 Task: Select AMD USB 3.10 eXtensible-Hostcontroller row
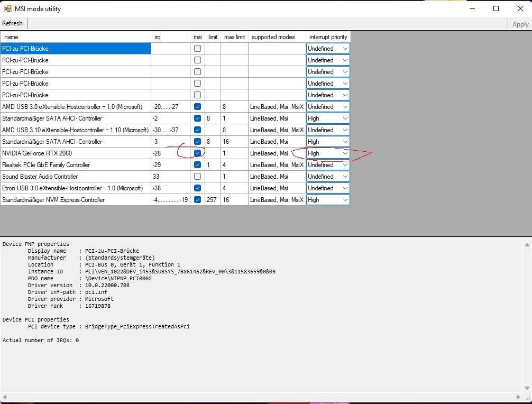tap(76, 130)
